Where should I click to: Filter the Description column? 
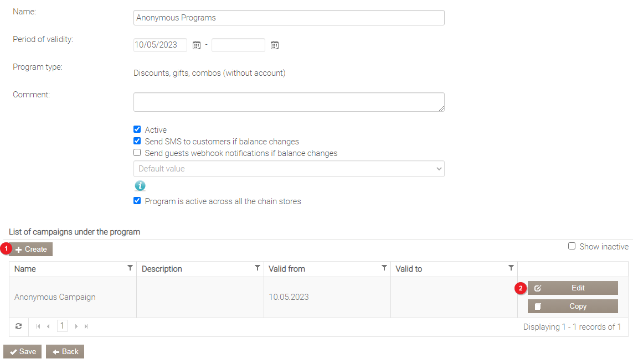pos(258,268)
